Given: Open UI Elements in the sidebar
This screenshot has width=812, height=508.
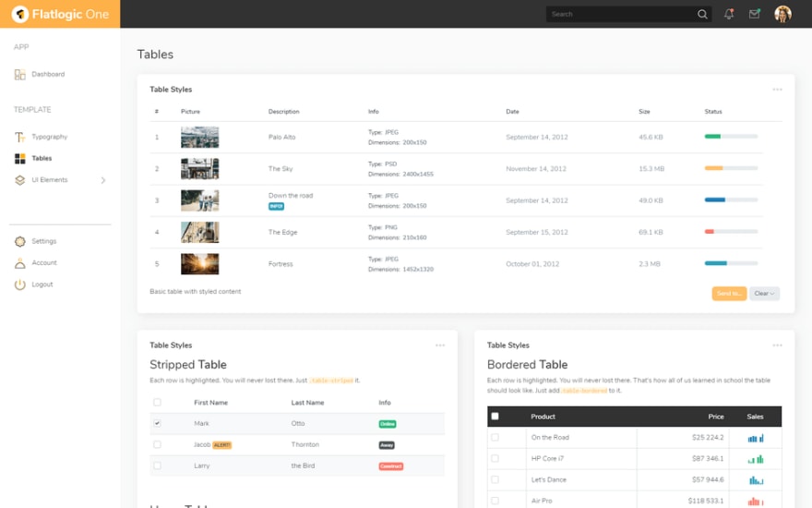Looking at the screenshot, I should click(x=50, y=180).
